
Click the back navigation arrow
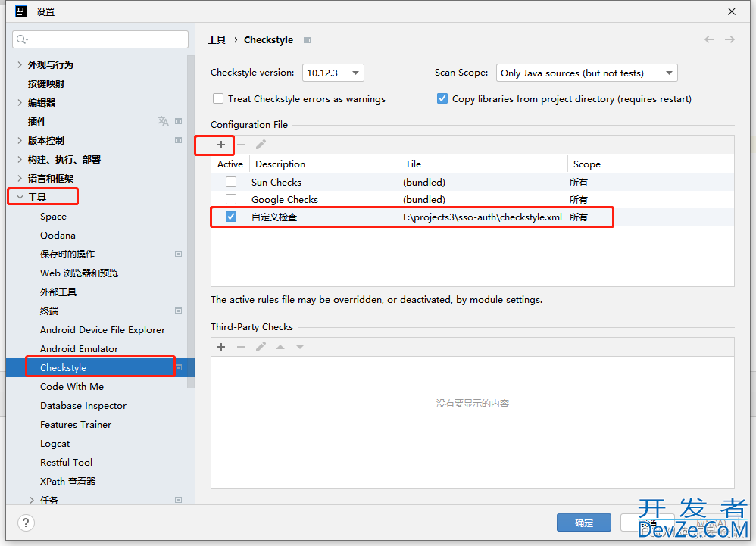pos(709,39)
